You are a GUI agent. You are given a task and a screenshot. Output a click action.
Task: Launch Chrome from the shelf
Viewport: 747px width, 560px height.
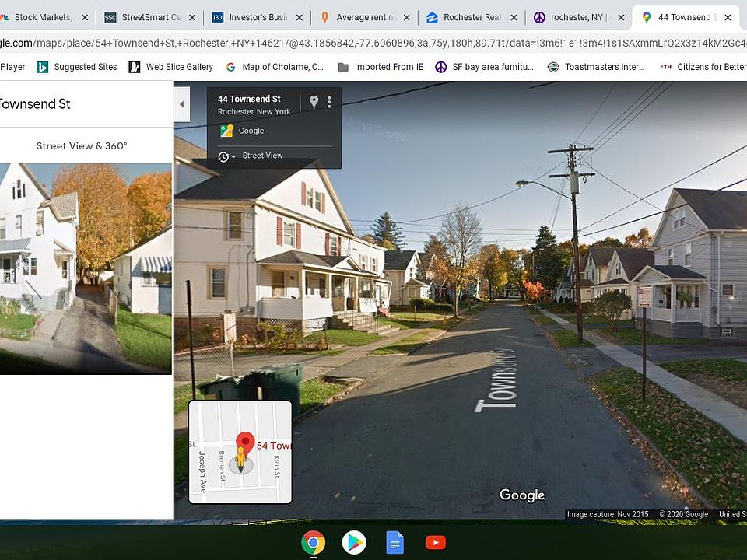point(313,542)
